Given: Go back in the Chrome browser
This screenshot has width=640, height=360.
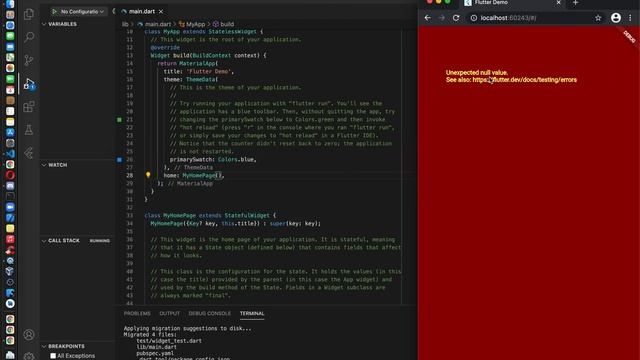Looking at the screenshot, I should (427, 18).
